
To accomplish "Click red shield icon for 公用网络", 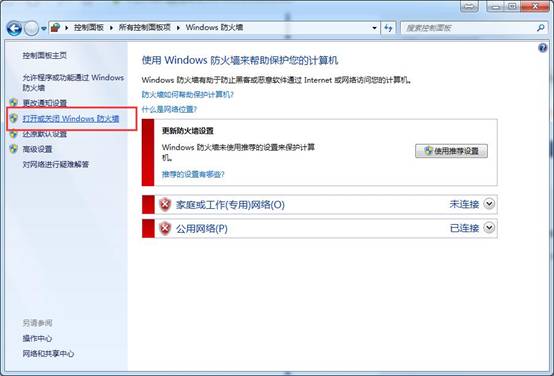I will point(165,229).
